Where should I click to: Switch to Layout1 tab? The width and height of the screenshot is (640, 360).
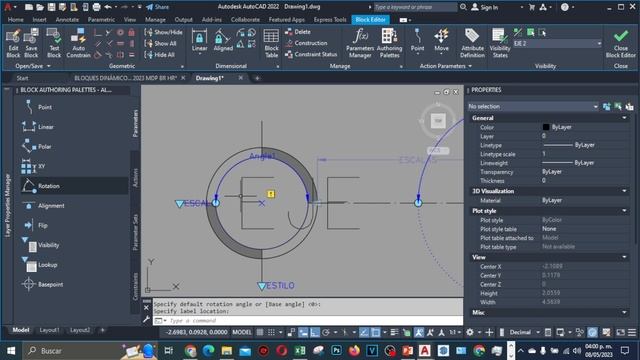pyautogui.click(x=49, y=330)
